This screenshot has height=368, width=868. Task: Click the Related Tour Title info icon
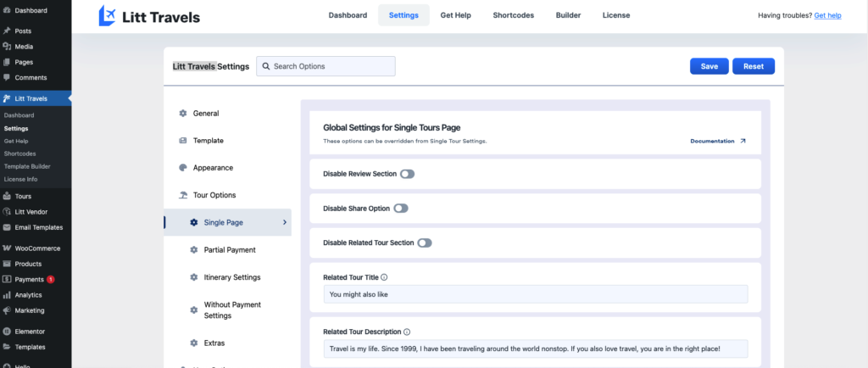click(384, 276)
